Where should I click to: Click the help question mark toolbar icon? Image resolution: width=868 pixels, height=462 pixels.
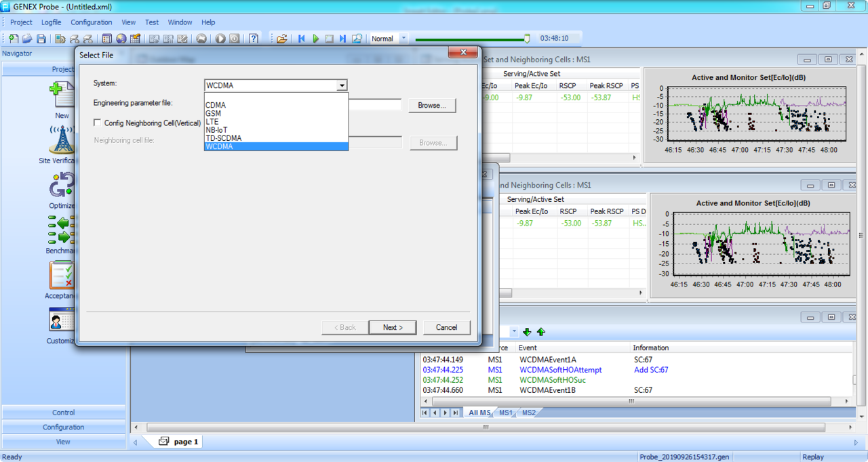coord(254,39)
